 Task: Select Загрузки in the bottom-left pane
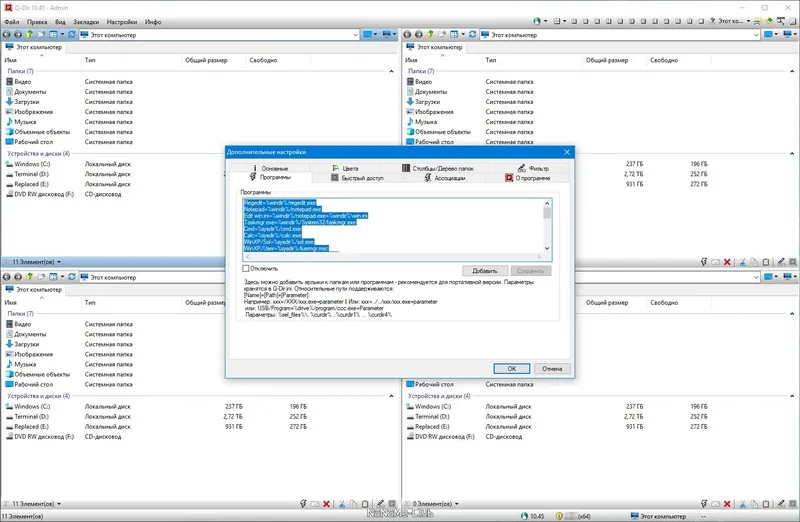(x=27, y=344)
